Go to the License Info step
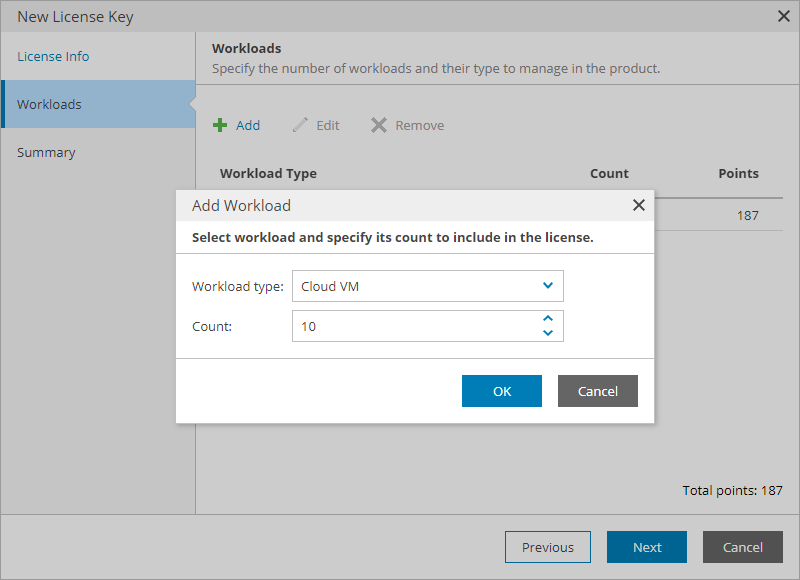Image resolution: width=800 pixels, height=580 pixels. click(x=53, y=57)
